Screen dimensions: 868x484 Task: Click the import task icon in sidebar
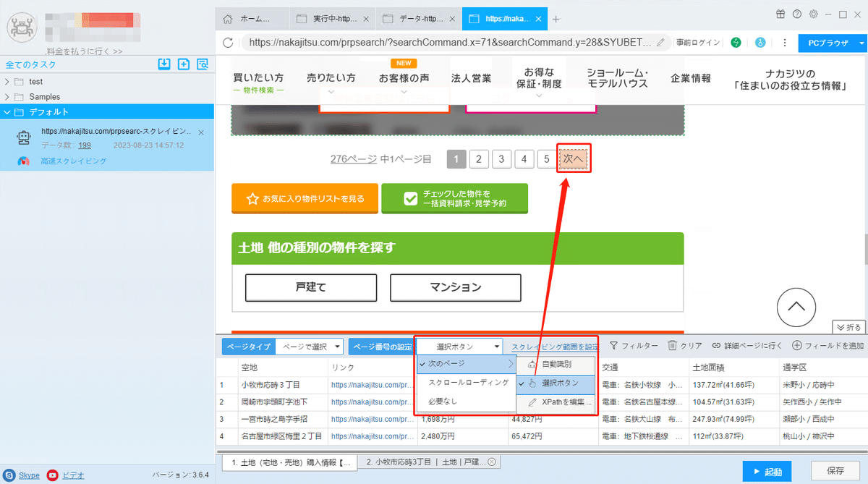coord(164,64)
